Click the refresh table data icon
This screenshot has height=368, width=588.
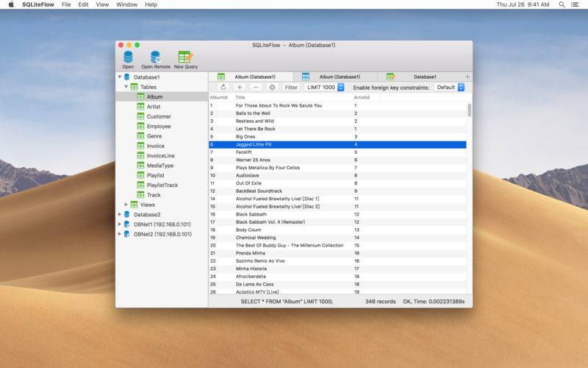click(223, 87)
